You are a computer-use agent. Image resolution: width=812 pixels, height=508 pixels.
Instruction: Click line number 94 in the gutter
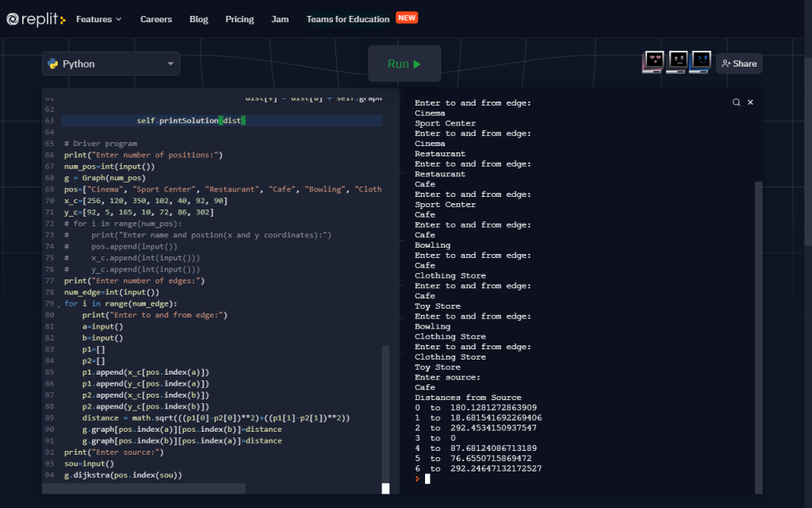click(49, 475)
